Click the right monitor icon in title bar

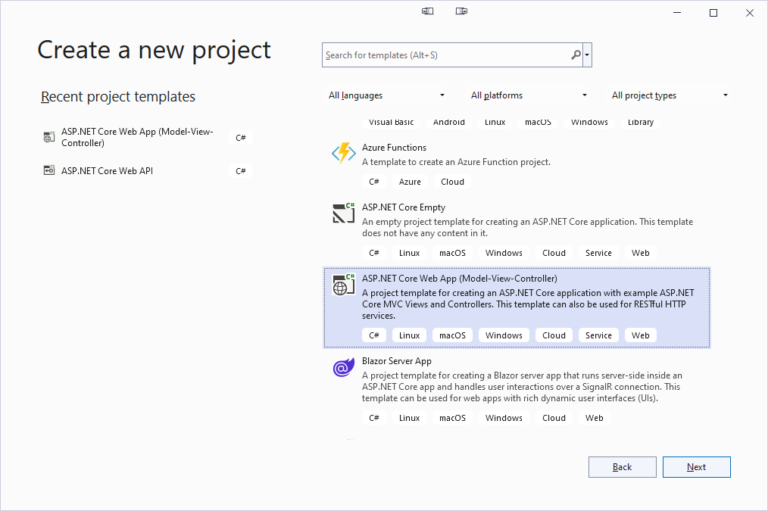(x=461, y=11)
